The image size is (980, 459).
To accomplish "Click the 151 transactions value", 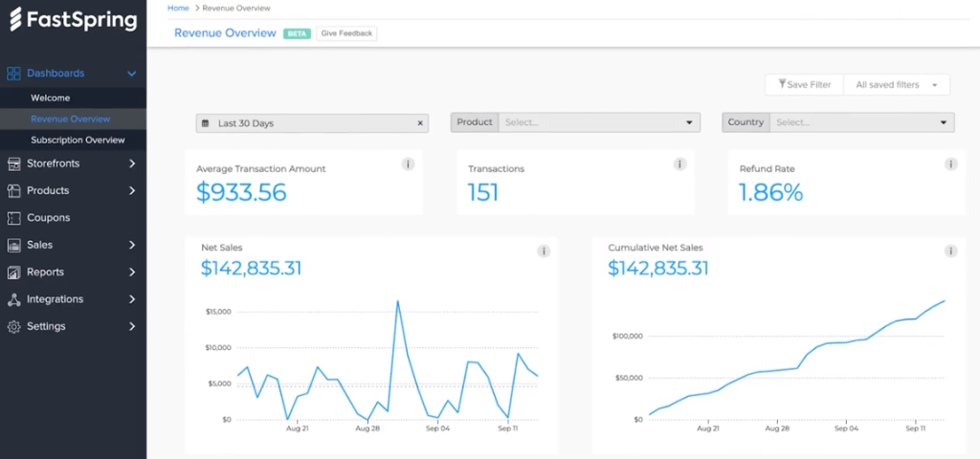I will (483, 192).
